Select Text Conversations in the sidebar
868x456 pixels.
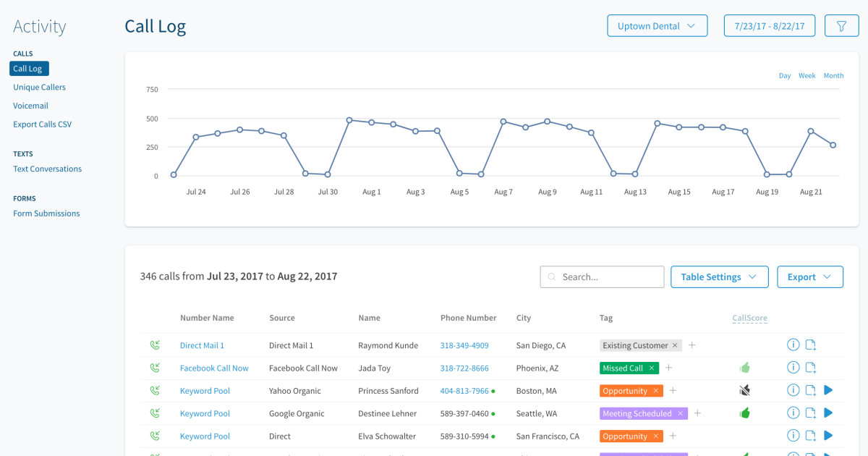(47, 169)
